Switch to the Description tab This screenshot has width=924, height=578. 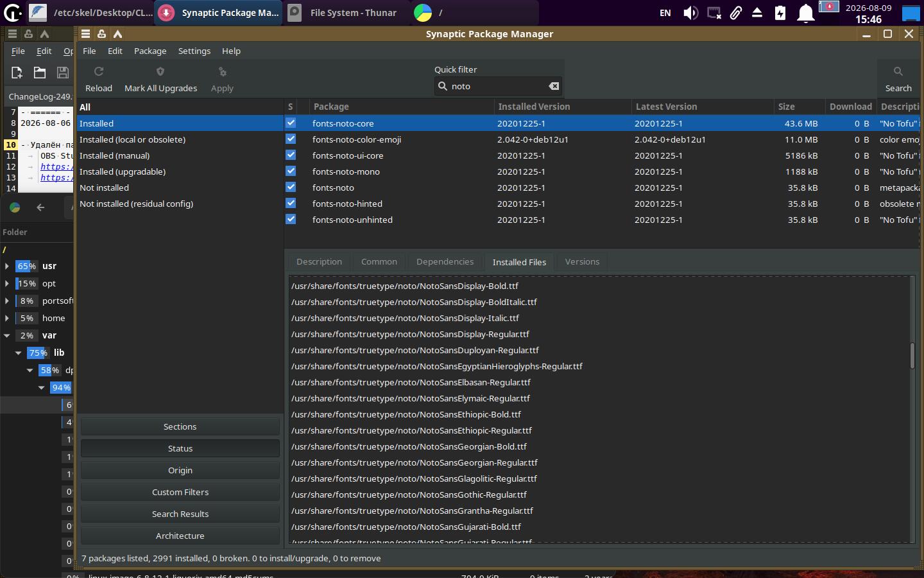319,261
